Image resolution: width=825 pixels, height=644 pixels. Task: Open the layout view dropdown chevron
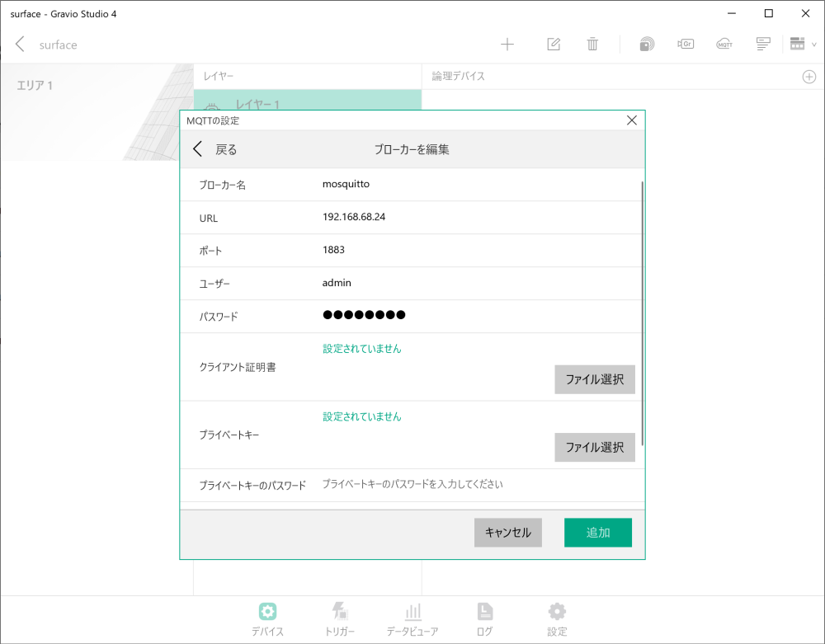coord(815,44)
